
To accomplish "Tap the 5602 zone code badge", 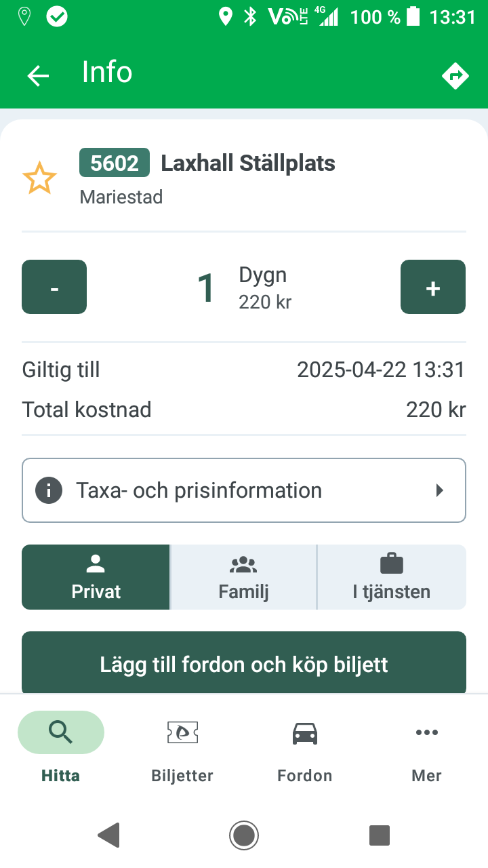I will [x=115, y=163].
